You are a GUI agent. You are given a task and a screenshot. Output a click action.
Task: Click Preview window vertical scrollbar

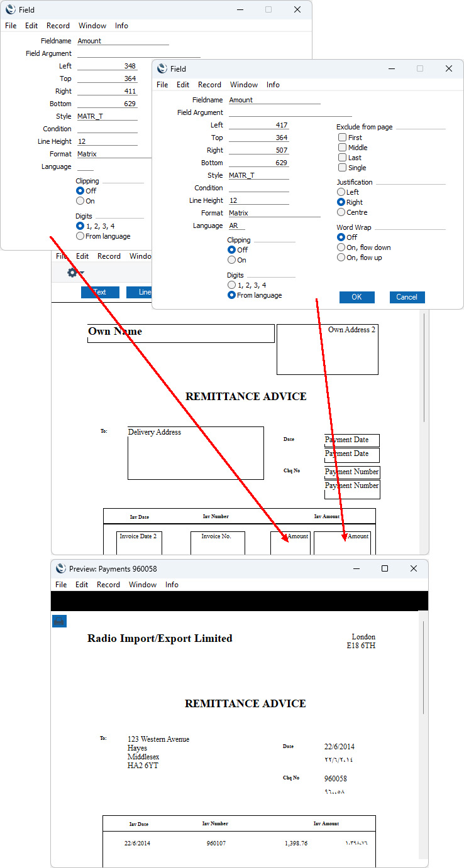(x=424, y=667)
